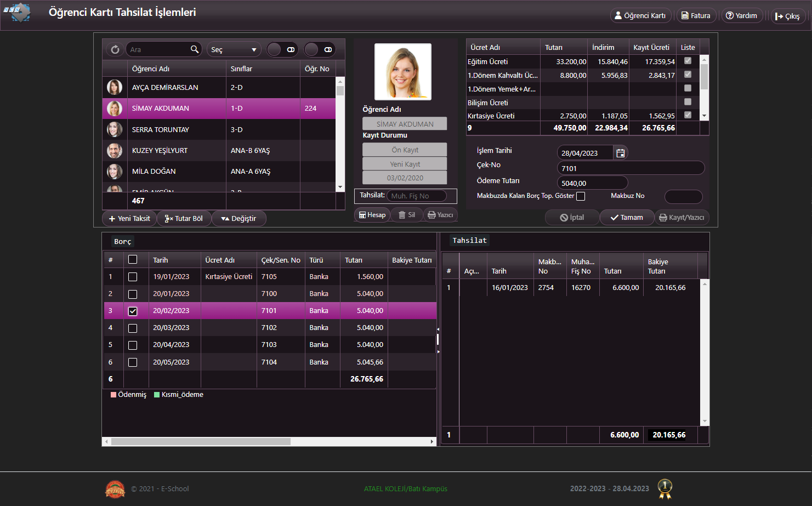Image resolution: width=812 pixels, height=506 pixels.
Task: Open Yardım help in the header
Action: coord(741,15)
